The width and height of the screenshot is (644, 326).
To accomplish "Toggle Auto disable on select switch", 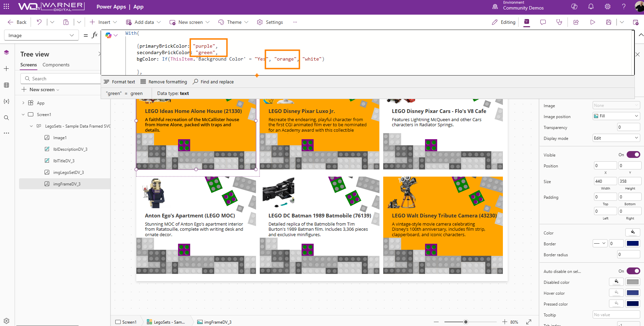I will click(x=633, y=271).
